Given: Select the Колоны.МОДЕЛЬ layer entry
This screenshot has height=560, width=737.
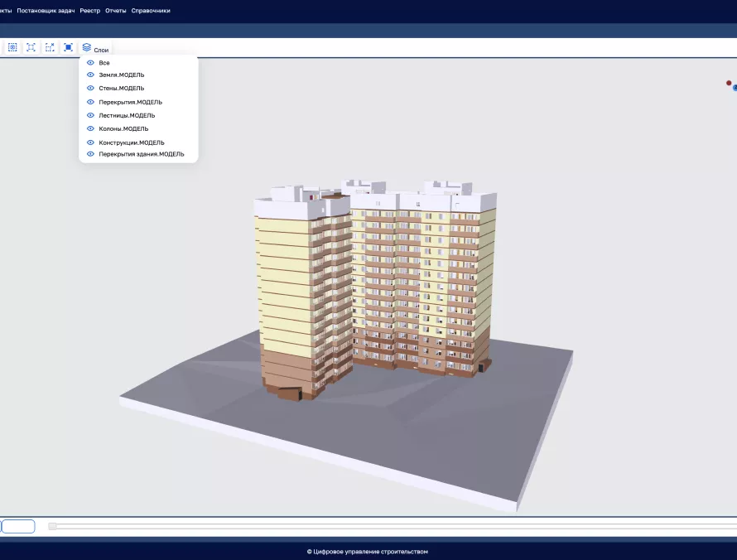Looking at the screenshot, I should pyautogui.click(x=123, y=128).
